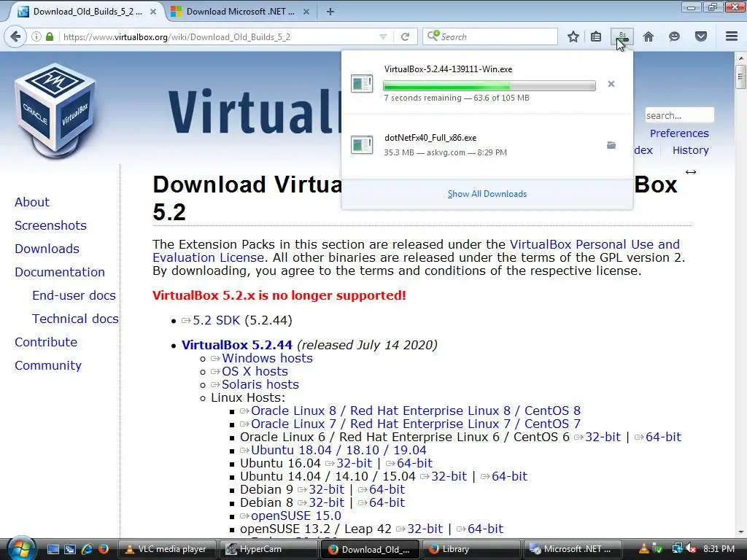
Task: Reload the page with the refresh icon
Action: (x=405, y=36)
